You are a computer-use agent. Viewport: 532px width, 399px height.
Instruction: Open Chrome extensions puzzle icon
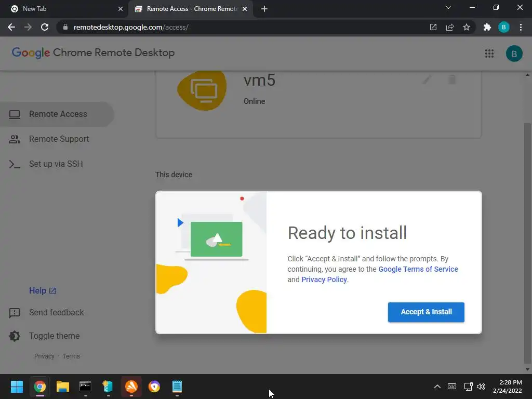coord(487,27)
